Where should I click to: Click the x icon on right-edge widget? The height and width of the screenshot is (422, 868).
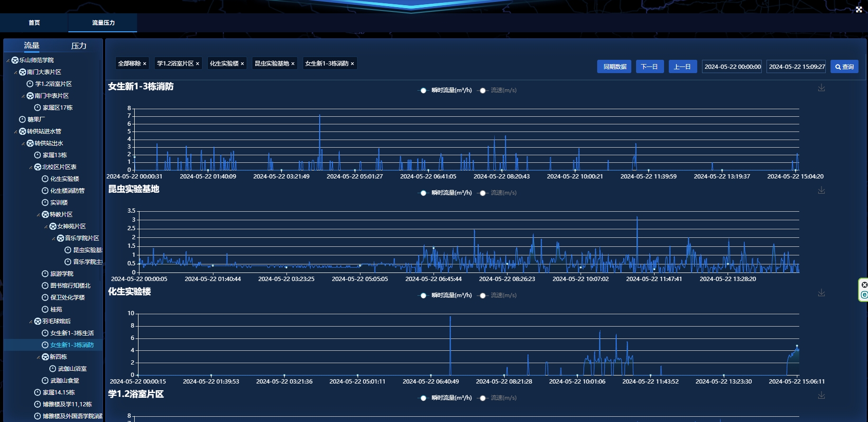(x=864, y=285)
